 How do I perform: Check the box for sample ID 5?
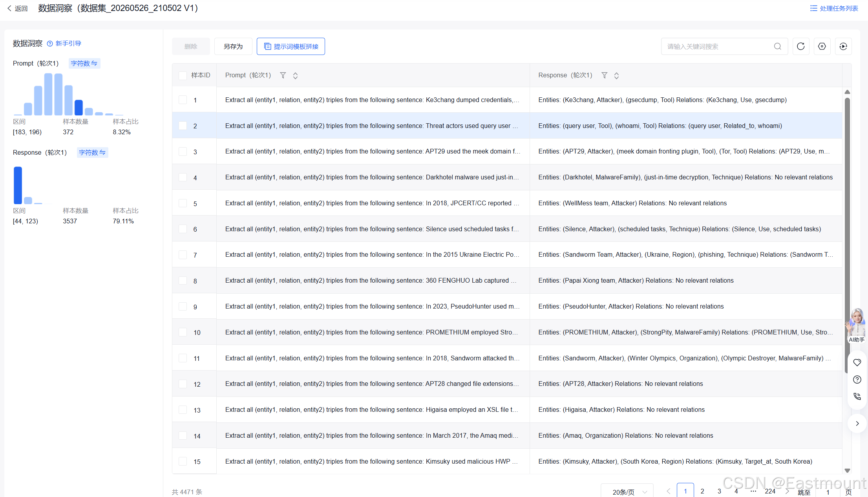pos(183,203)
